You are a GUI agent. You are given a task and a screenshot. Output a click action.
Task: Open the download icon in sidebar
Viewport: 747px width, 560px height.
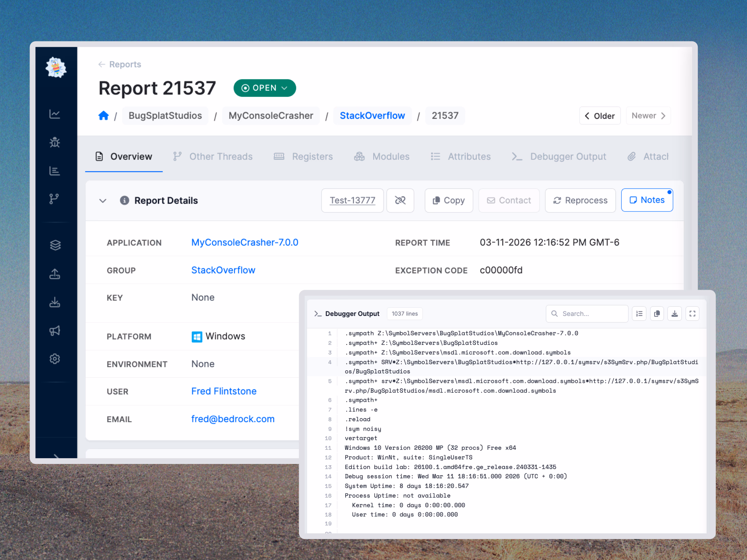[x=55, y=302]
